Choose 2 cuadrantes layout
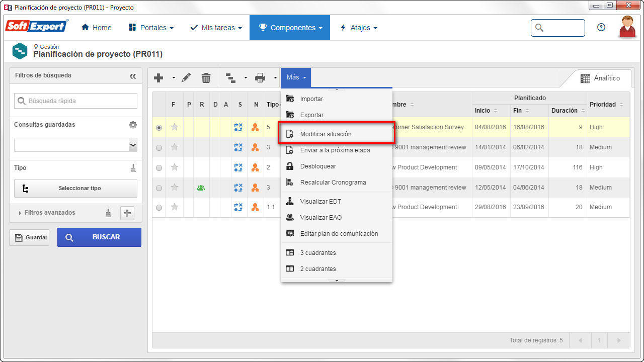This screenshot has height=362, width=644. tap(337, 269)
